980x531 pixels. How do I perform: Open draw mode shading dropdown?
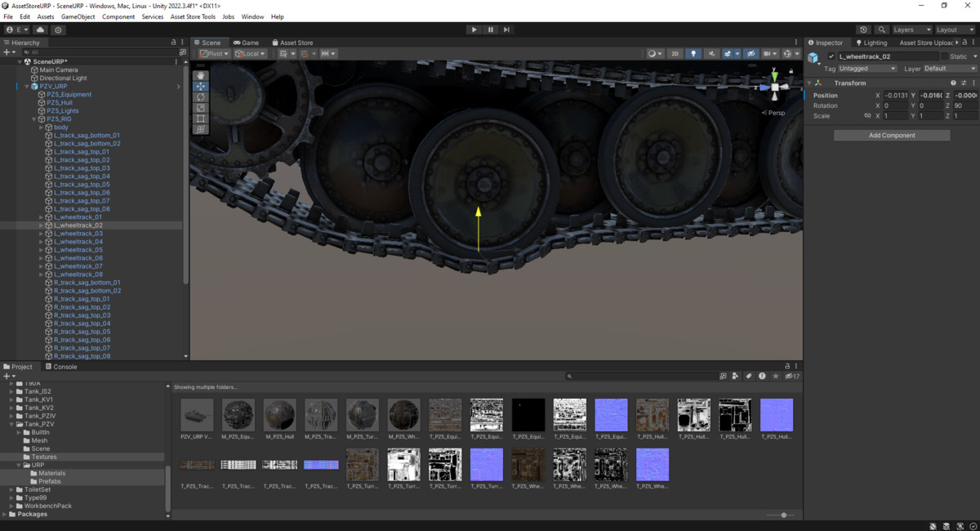(x=655, y=54)
